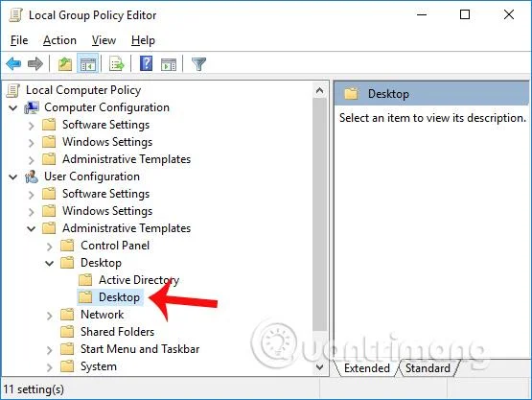Open Help via blue question-mark icon
This screenshot has width=532, height=400.
(147, 63)
